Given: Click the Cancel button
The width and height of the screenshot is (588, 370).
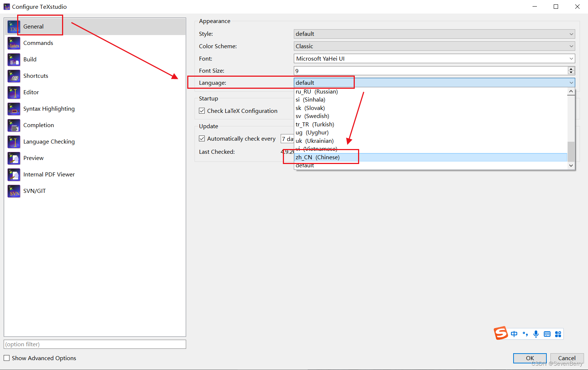Looking at the screenshot, I should (567, 358).
